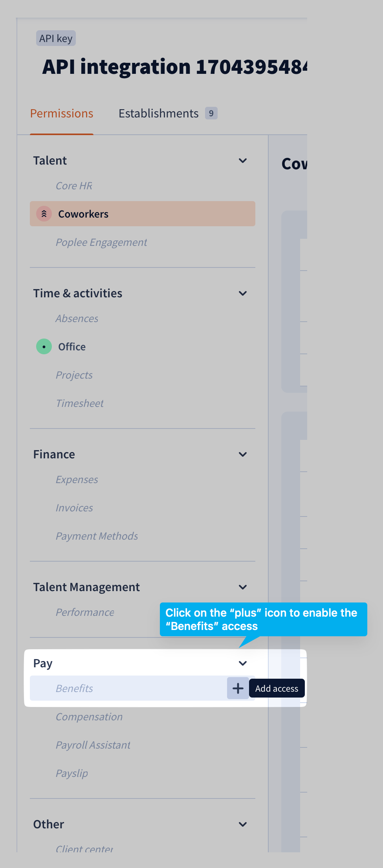Open the Absences permission entry
Viewport: 383px width, 868px height.
77,319
